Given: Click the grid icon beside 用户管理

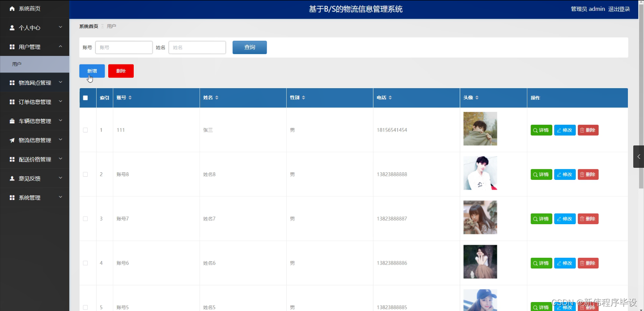Looking at the screenshot, I should 12,47.
